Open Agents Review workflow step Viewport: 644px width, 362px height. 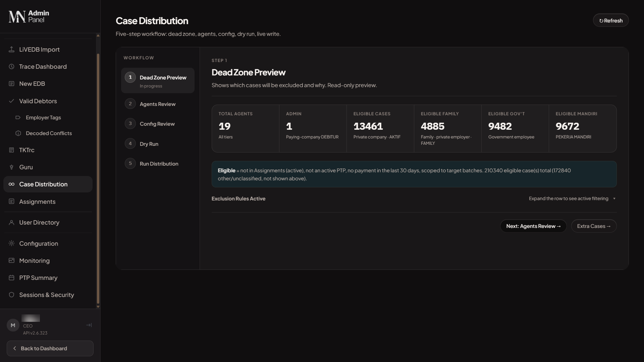[x=158, y=104]
